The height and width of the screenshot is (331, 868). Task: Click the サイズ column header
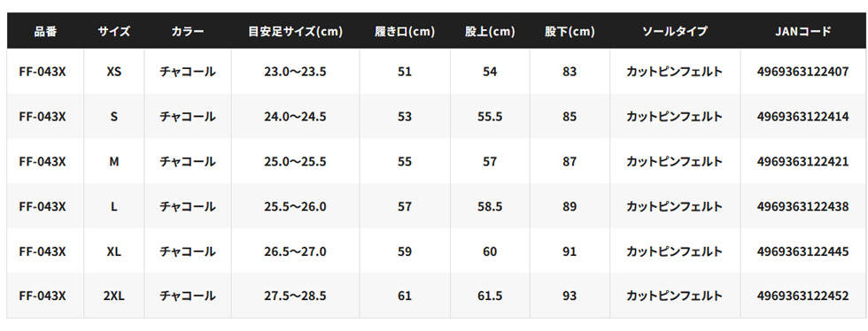tap(114, 32)
